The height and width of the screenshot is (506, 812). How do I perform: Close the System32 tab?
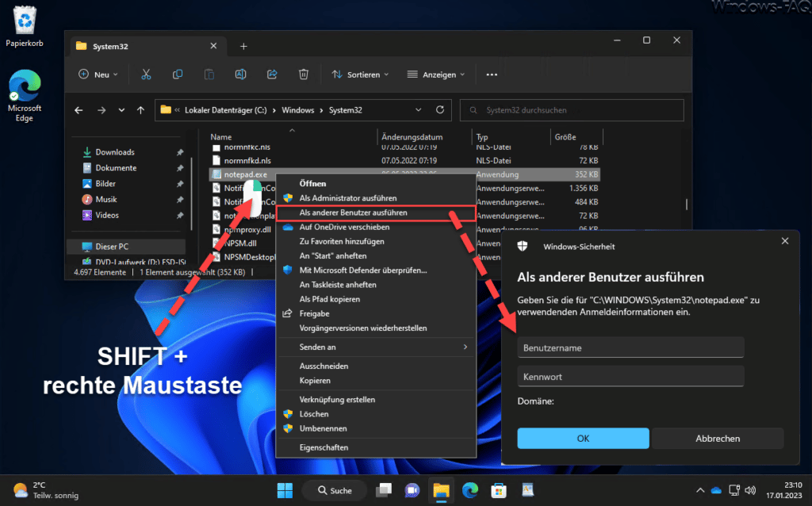point(213,46)
